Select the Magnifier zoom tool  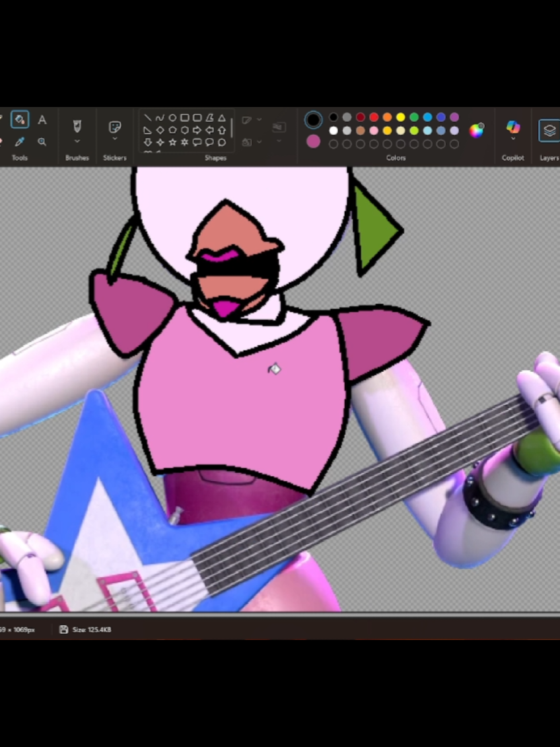(42, 141)
